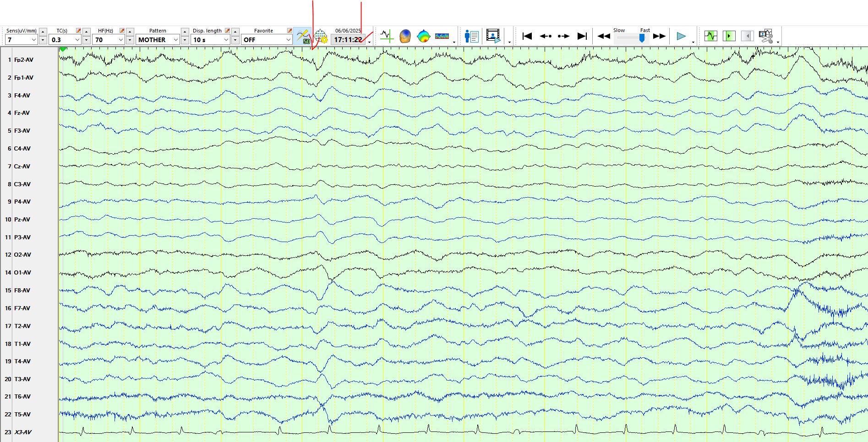
Task: Click the rewind double-arrow button
Action: pos(604,36)
